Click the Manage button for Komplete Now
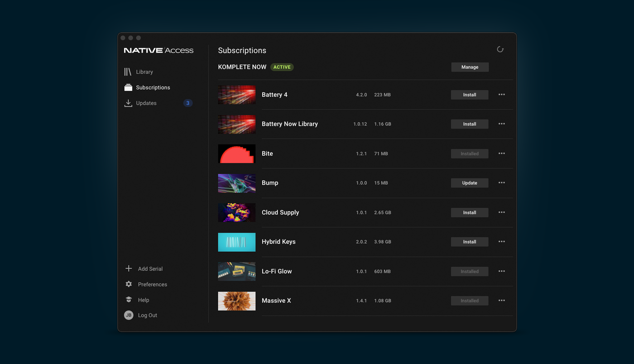 click(x=470, y=67)
